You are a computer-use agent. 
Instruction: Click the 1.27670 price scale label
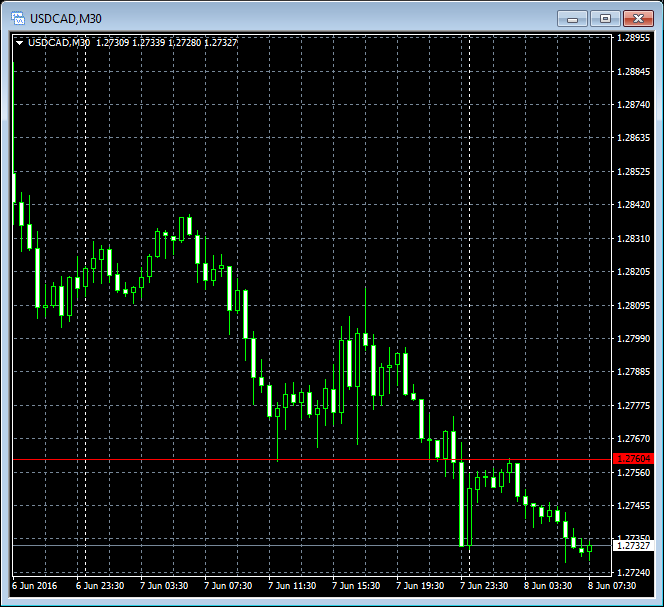(x=634, y=438)
